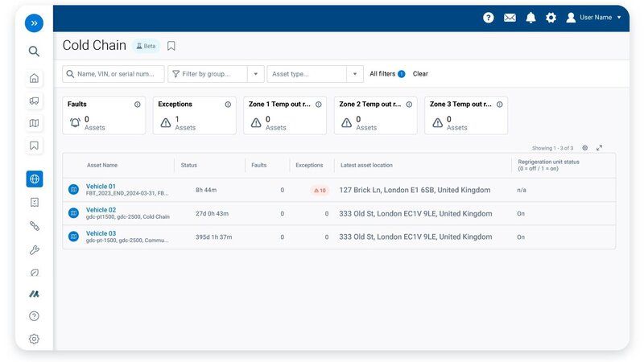Image resolution: width=644 pixels, height=362 pixels.
Task: Open the notifications bell in header
Action: click(x=530, y=18)
